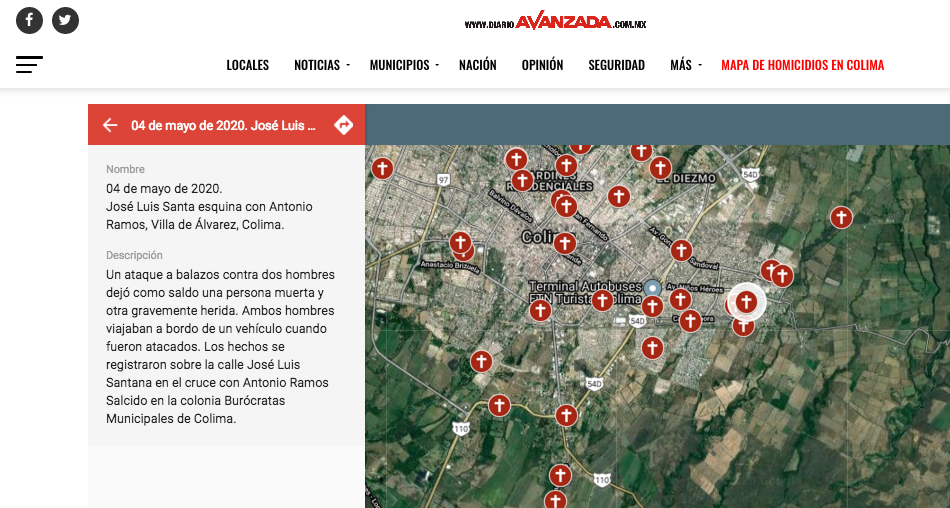The height and width of the screenshot is (508, 950).
Task: Click the red incident title header bar
Action: click(x=223, y=125)
